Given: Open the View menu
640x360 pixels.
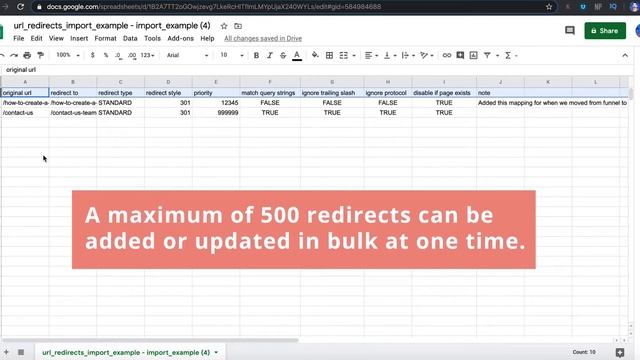Looking at the screenshot, I should [56, 38].
